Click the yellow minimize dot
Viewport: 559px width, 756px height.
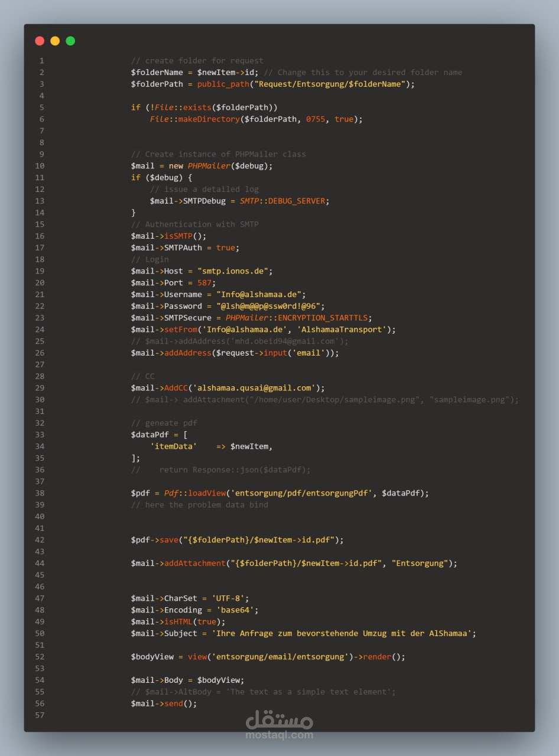click(x=55, y=41)
